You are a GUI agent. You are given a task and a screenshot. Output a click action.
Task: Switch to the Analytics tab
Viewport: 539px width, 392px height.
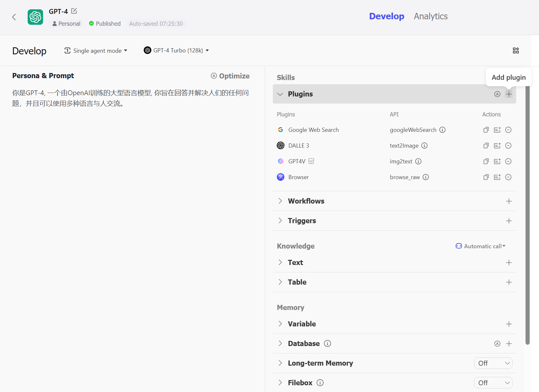tap(431, 16)
